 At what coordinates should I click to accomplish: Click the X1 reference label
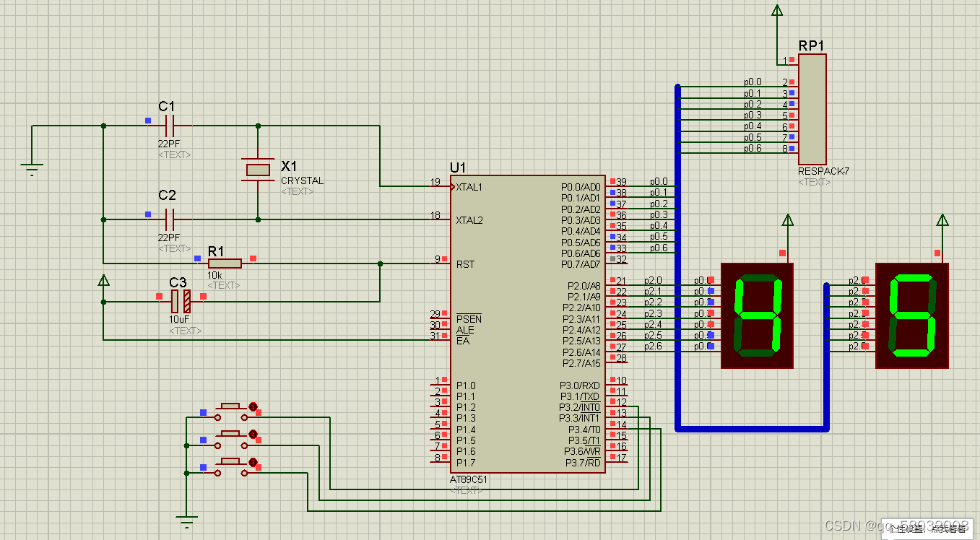point(289,166)
